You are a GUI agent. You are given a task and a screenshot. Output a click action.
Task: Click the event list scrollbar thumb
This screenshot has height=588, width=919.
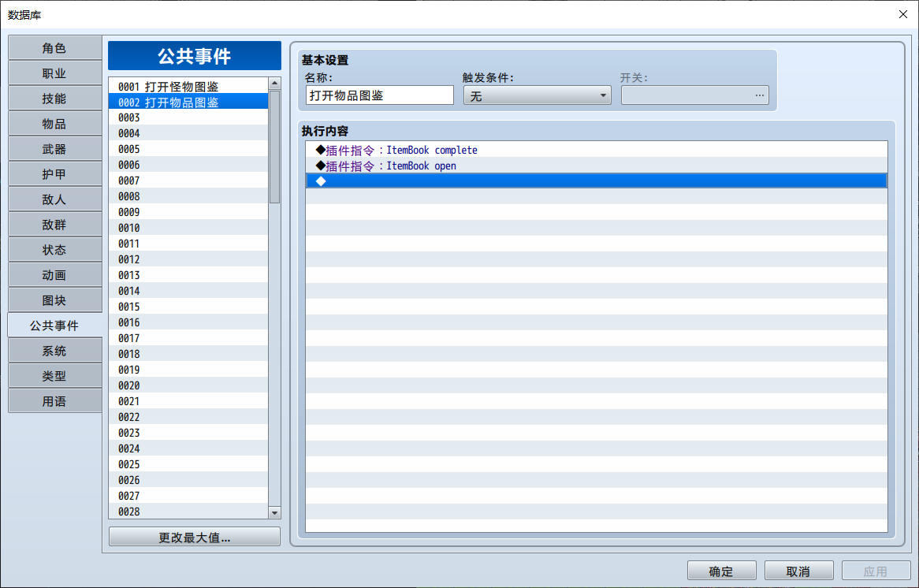pyautogui.click(x=274, y=147)
